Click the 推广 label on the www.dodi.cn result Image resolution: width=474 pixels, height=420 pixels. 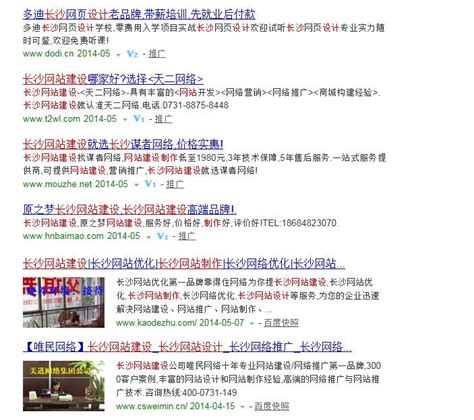157,54
